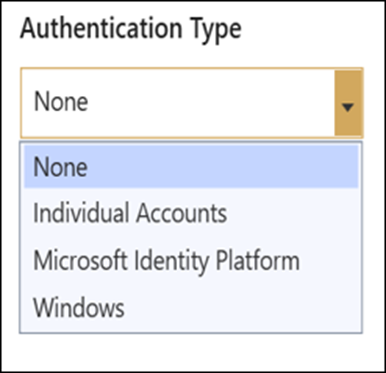Screen dimensions: 386x373
Task: Pick Windows authentication option
Action: point(191,307)
